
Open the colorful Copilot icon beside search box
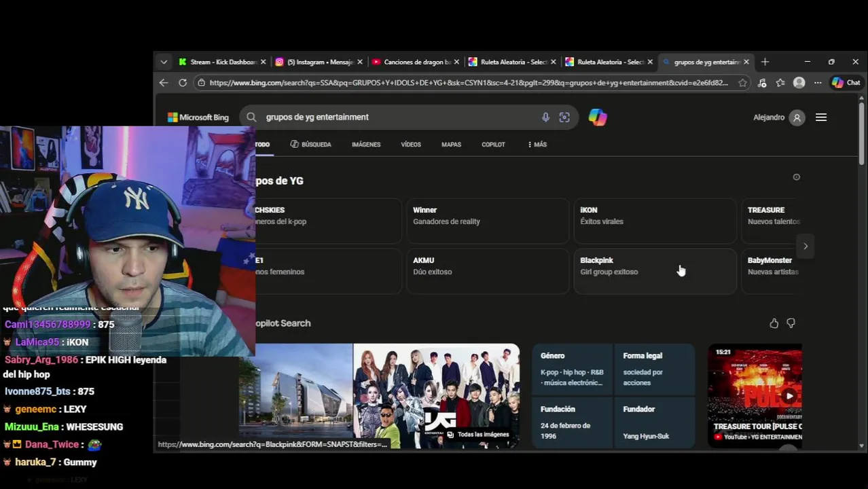click(x=598, y=117)
